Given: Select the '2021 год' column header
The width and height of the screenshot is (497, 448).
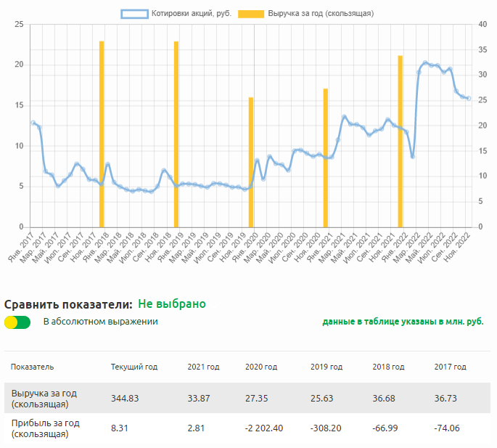Looking at the screenshot, I should (x=203, y=367).
